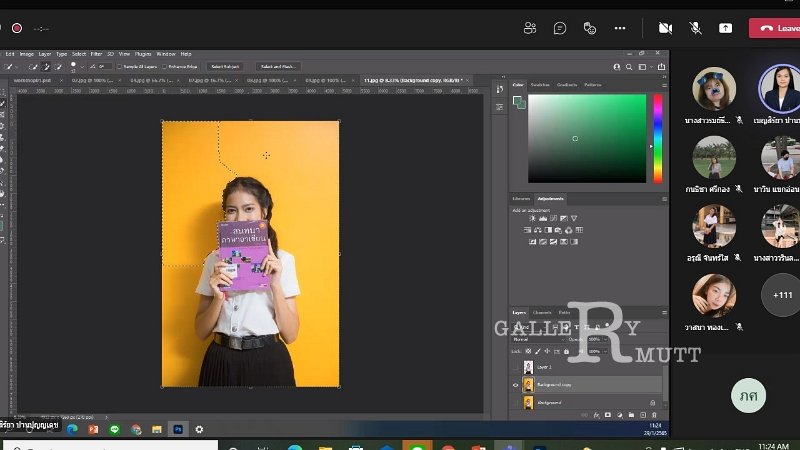The width and height of the screenshot is (800, 450).
Task: Switch to the Libraries tab
Action: pos(521,198)
